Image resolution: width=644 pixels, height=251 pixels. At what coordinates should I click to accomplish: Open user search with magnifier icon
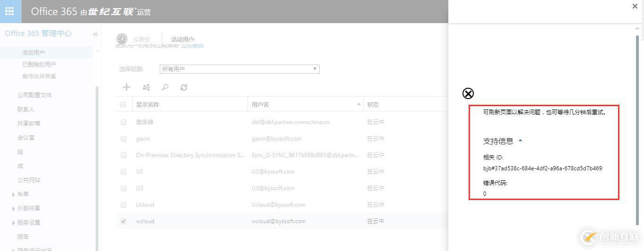(165, 87)
